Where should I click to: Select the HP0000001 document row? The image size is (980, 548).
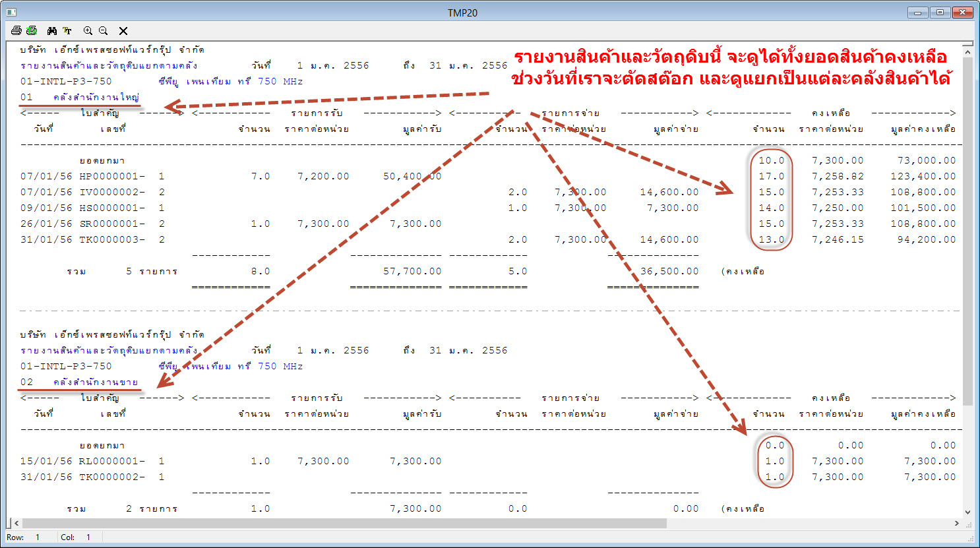[112, 176]
